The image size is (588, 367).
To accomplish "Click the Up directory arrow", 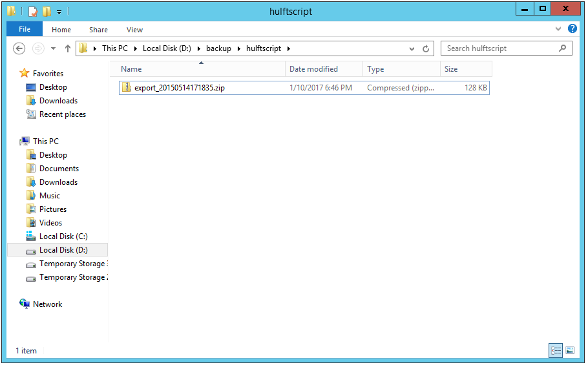I will [x=67, y=48].
